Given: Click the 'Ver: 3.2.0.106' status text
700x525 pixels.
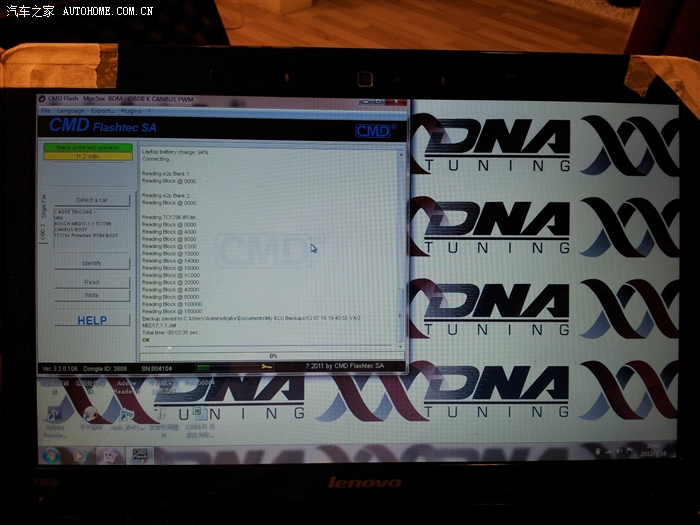Looking at the screenshot, I should coord(60,369).
